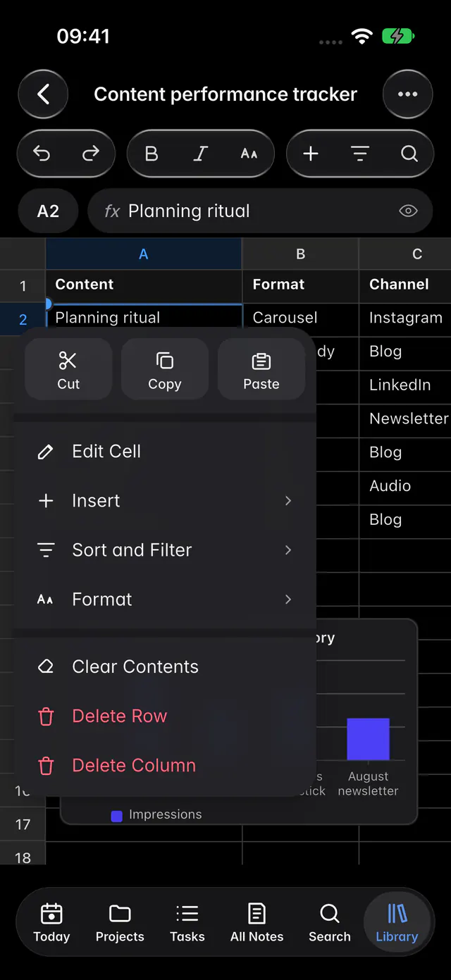Tap the A2 cell reference box
The width and height of the screenshot is (451, 980).
click(48, 211)
